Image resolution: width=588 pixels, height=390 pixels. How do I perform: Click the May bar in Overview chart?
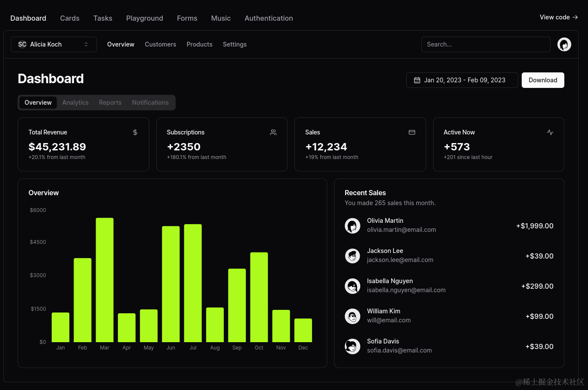point(149,326)
